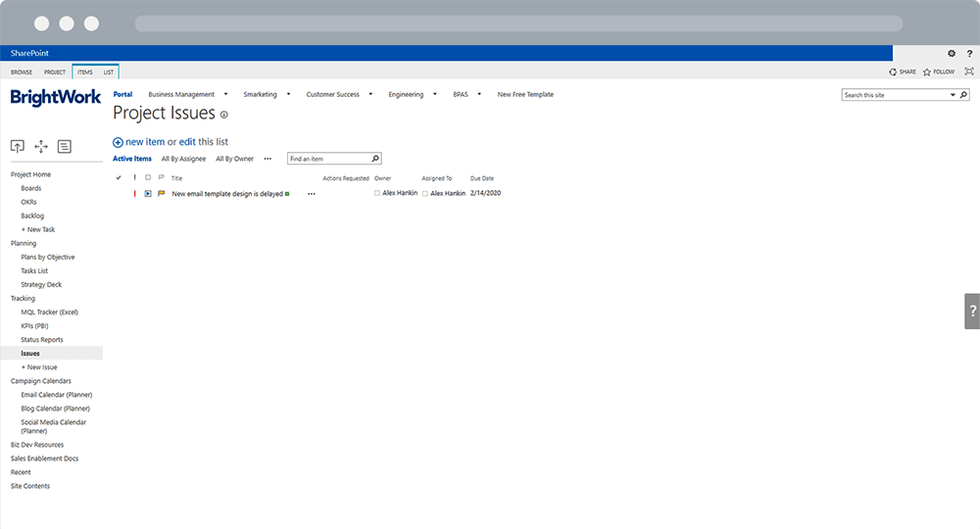The width and height of the screenshot is (980, 529).
Task: Click the plus circle new item icon
Action: tap(118, 142)
